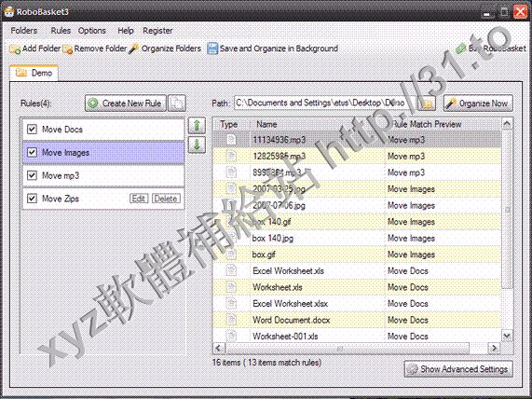
Task: Click file icon of box.gif row
Action: coord(231,255)
